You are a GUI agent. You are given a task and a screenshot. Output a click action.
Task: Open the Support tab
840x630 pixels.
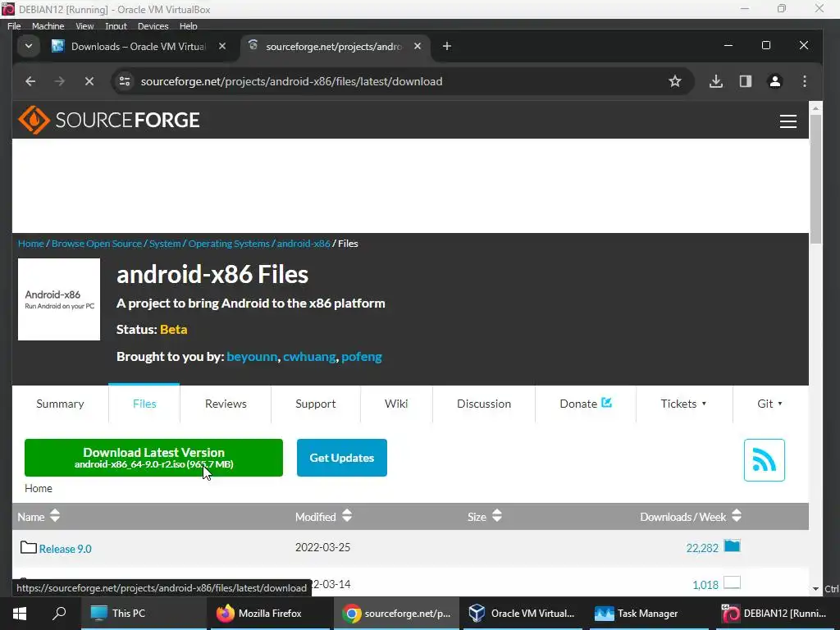tap(316, 404)
